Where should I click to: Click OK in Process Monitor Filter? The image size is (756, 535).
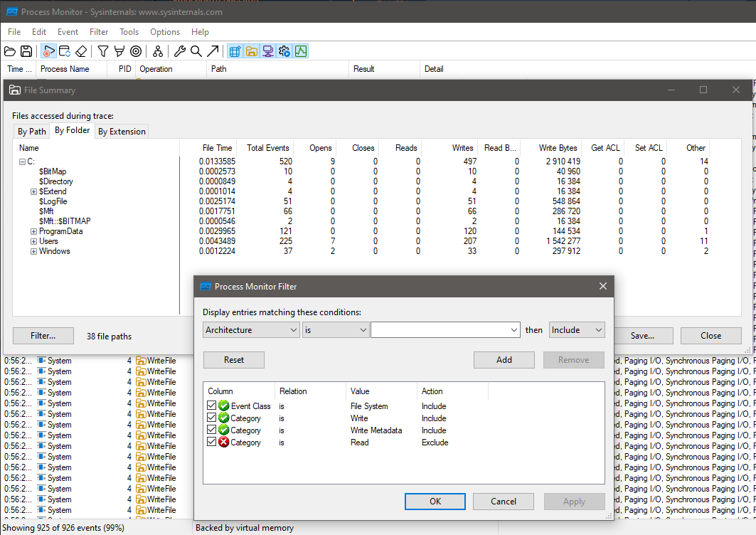click(435, 502)
